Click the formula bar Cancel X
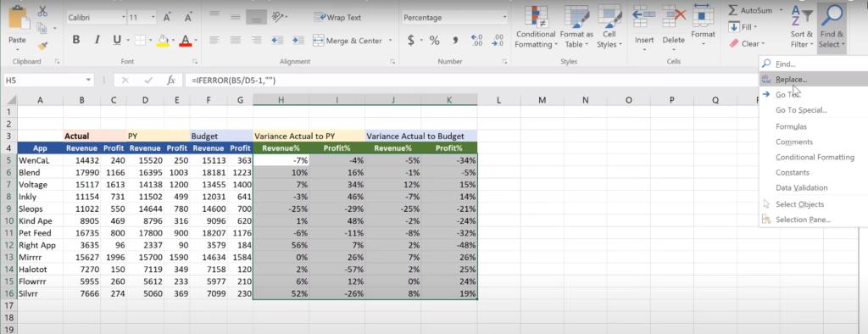This screenshot has height=334, width=868. pos(125,81)
